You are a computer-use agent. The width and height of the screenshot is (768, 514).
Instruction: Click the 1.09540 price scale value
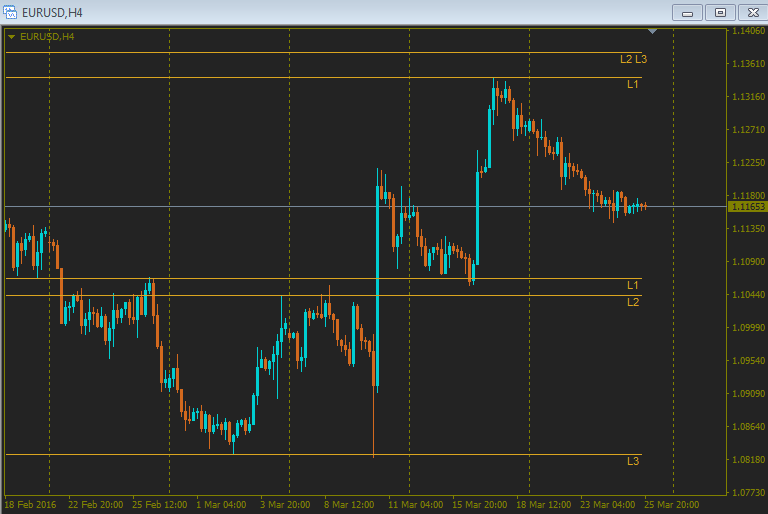[x=748, y=361]
